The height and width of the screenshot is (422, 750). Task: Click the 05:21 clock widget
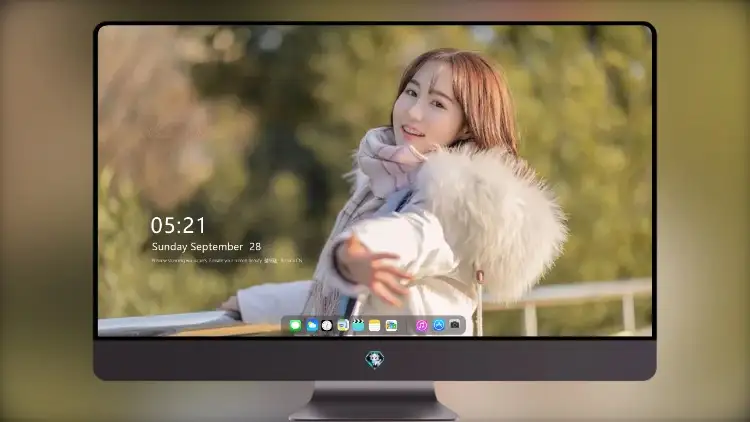coord(178,225)
